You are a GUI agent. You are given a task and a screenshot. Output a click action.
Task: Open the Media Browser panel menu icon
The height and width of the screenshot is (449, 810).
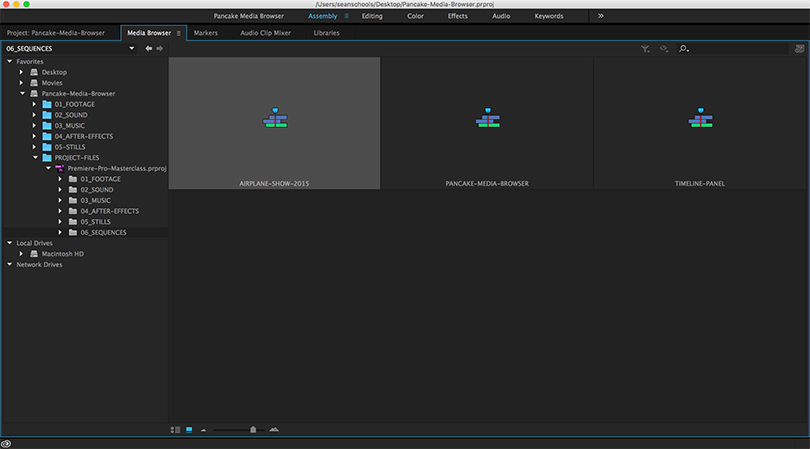(179, 33)
